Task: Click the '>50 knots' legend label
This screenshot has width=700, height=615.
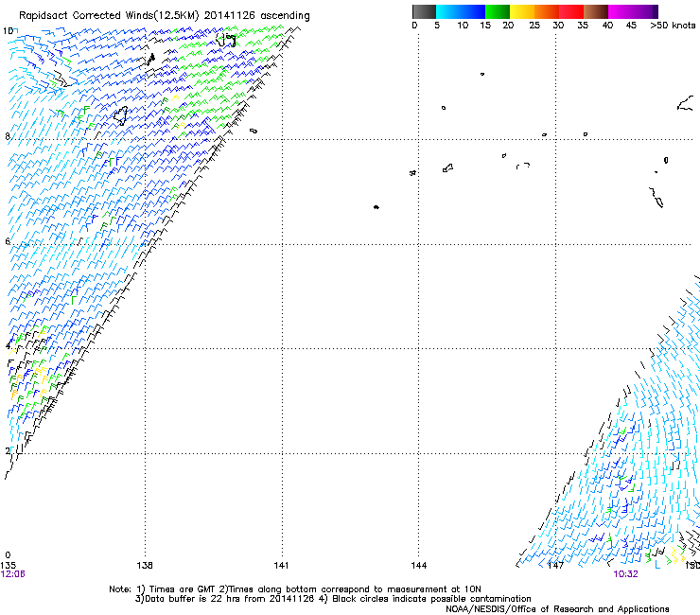Action: (x=673, y=26)
